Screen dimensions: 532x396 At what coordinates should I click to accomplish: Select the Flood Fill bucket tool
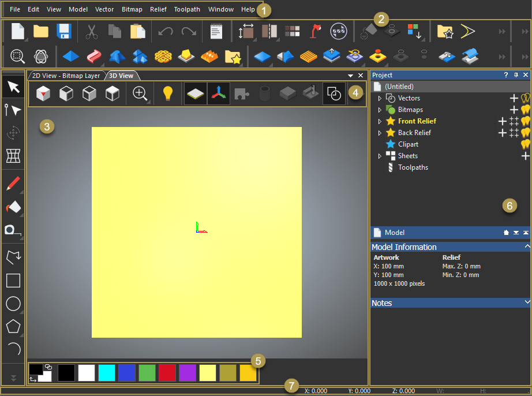(x=13, y=207)
